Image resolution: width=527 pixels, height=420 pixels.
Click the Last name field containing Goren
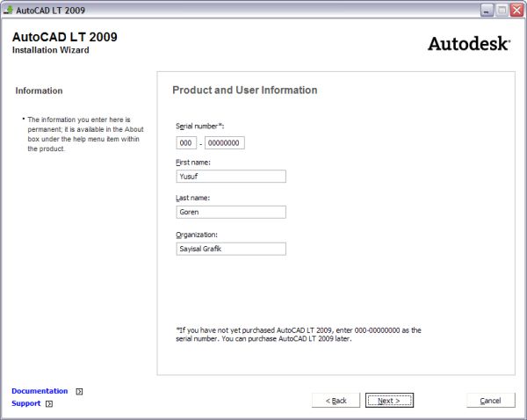pos(231,212)
